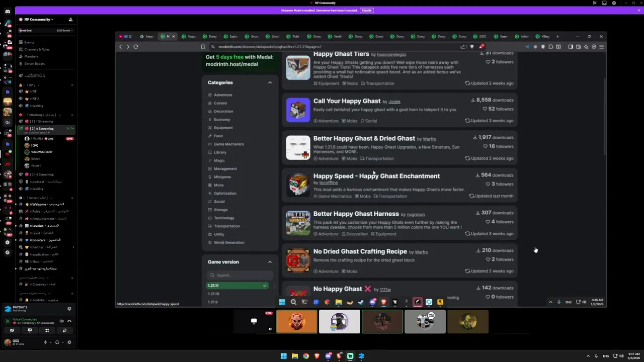644x362 pixels.
Task: Click the Happy Speed datapack icon thumbnail
Action: tap(298, 185)
